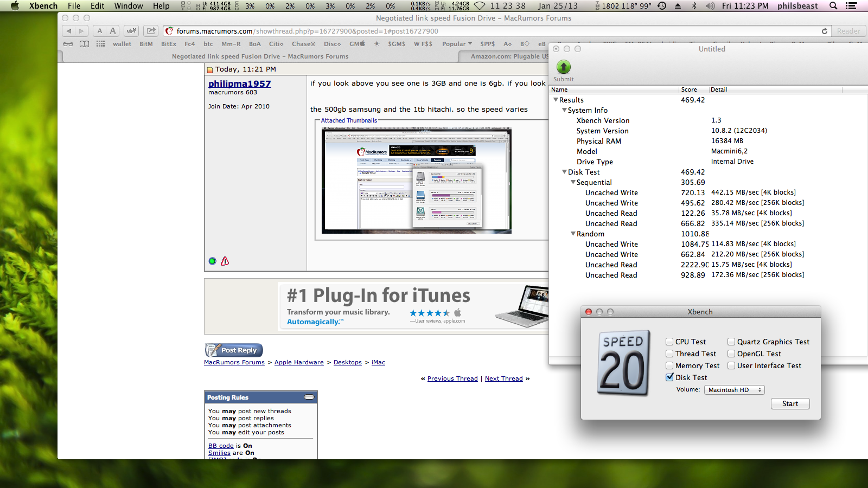Click the MacRumors favicon in the address bar
This screenshot has width=868, height=488.
pyautogui.click(x=169, y=31)
